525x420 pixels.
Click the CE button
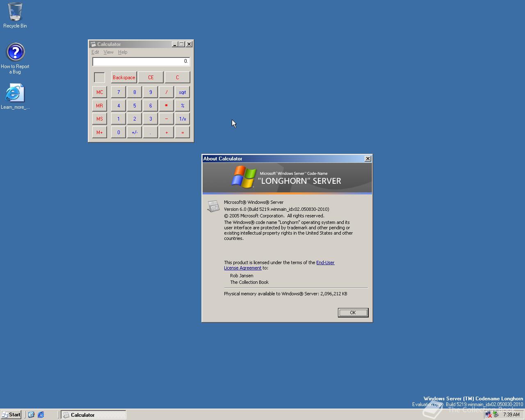coord(151,78)
